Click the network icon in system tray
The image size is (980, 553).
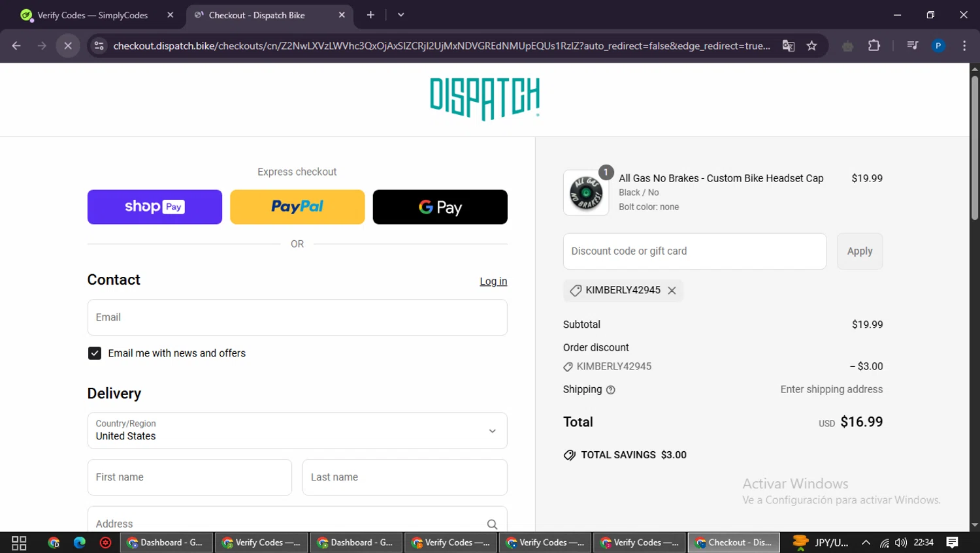coord(884,543)
